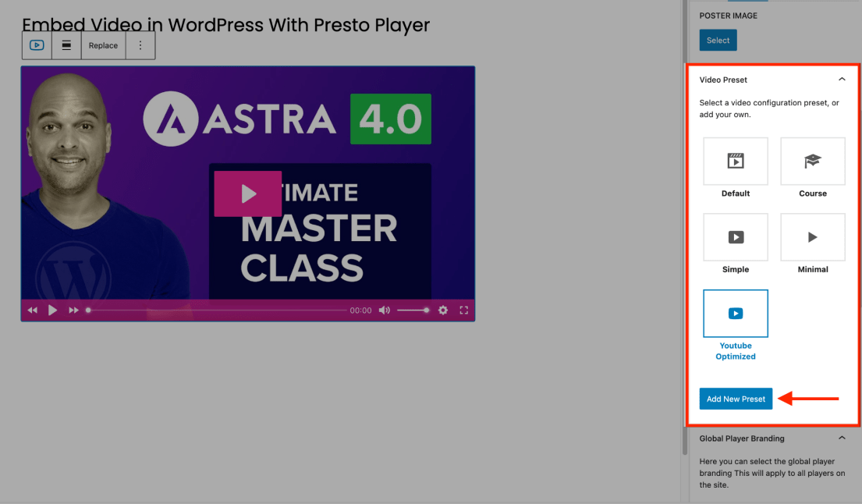Enter fullscreen using the player fullscreen icon
Image resolution: width=862 pixels, height=504 pixels.
tap(463, 310)
